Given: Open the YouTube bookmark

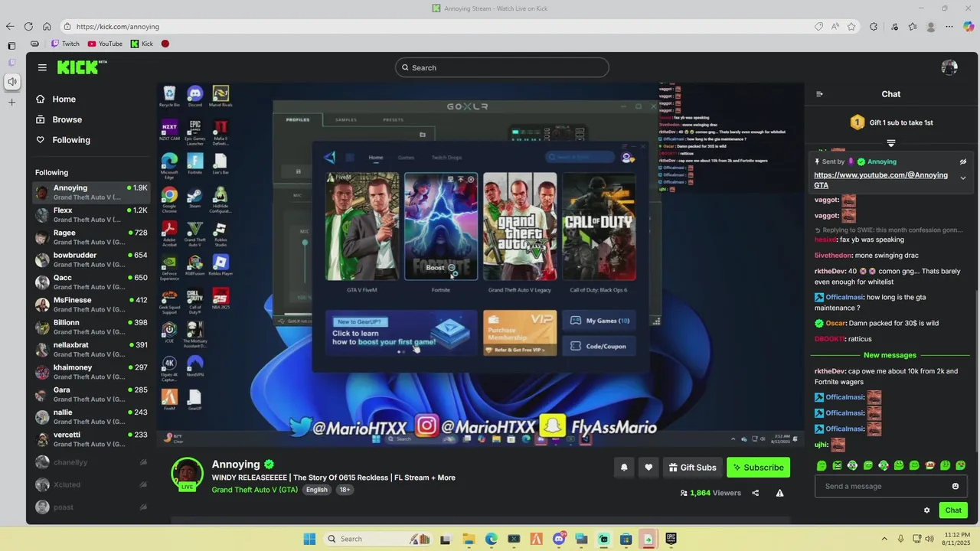Looking at the screenshot, I should click(x=105, y=44).
